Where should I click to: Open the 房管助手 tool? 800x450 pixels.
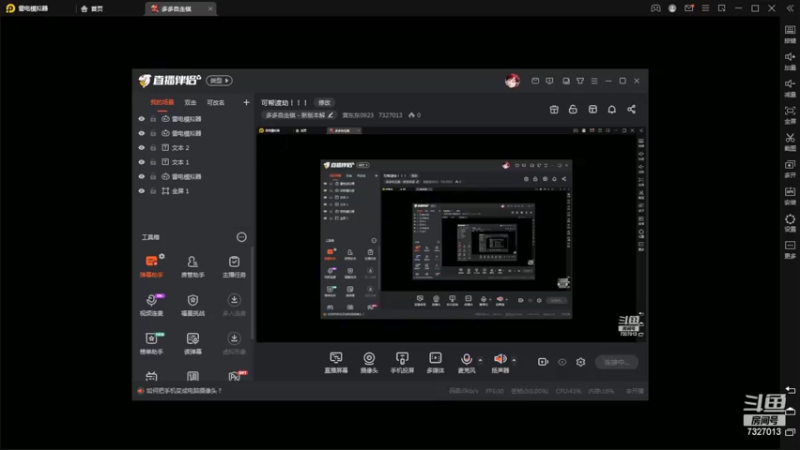coord(192,266)
